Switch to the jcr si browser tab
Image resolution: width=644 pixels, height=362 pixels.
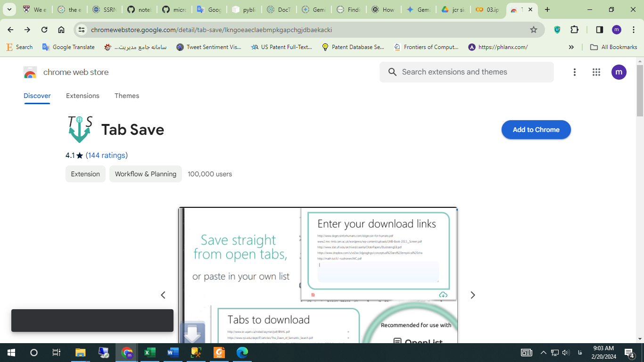(x=453, y=9)
